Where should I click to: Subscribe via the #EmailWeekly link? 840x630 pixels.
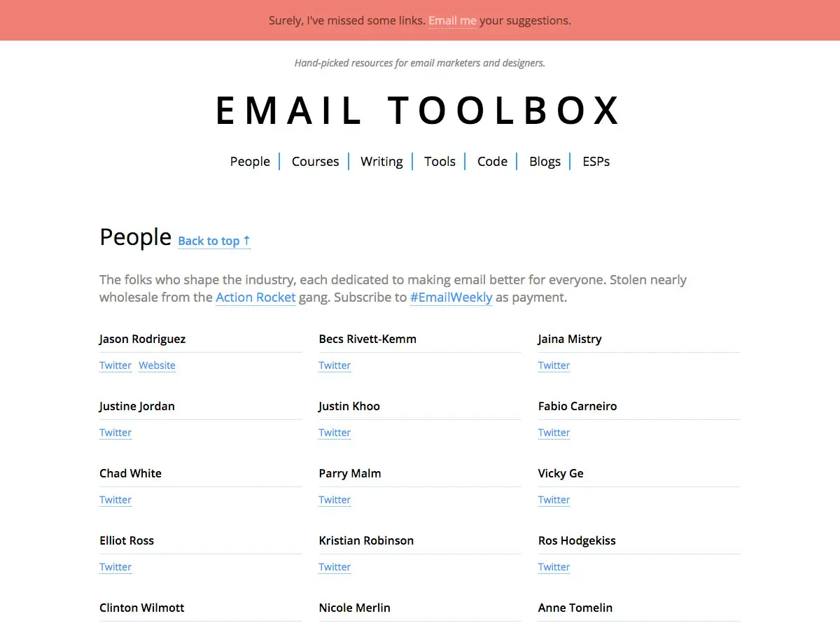point(451,297)
